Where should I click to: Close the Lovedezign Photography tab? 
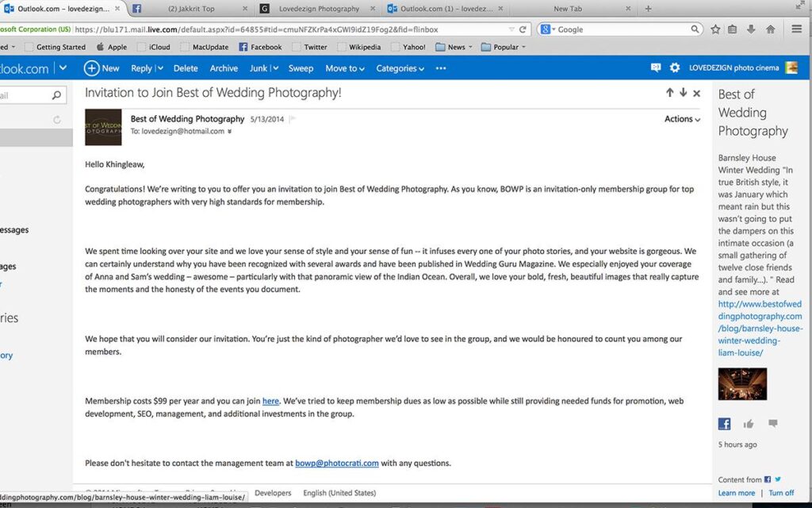click(x=373, y=9)
